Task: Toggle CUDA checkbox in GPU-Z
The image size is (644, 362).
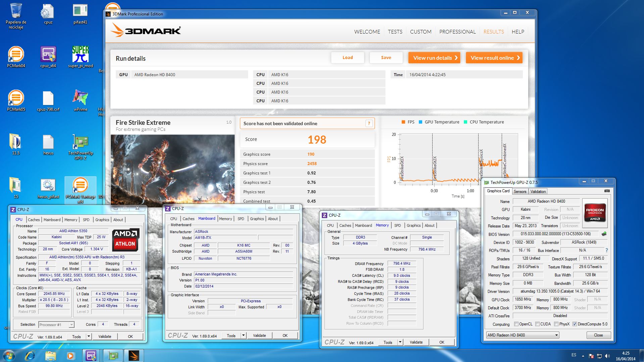Action: (x=538, y=324)
